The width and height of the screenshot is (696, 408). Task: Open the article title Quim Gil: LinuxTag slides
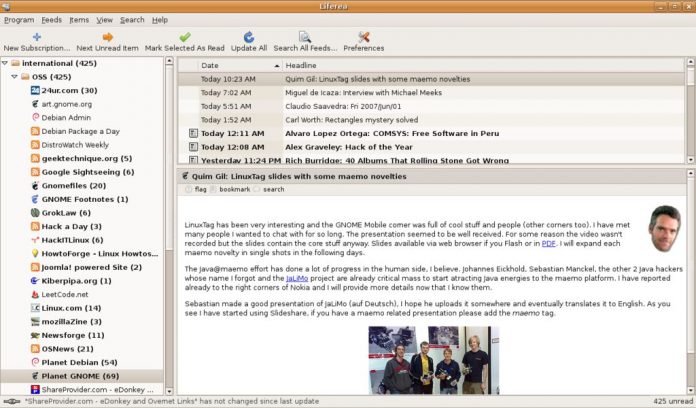[x=299, y=176]
